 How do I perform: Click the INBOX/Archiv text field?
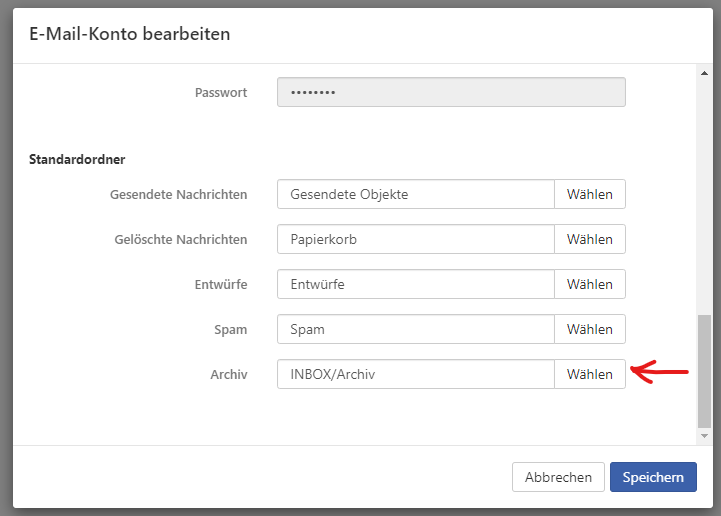415,374
